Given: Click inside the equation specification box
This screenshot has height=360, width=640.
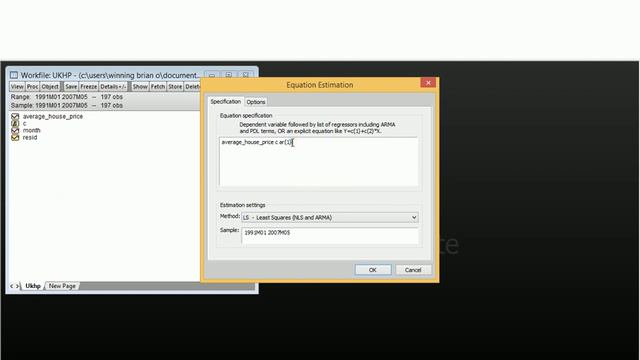Looking at the screenshot, I should point(318,162).
